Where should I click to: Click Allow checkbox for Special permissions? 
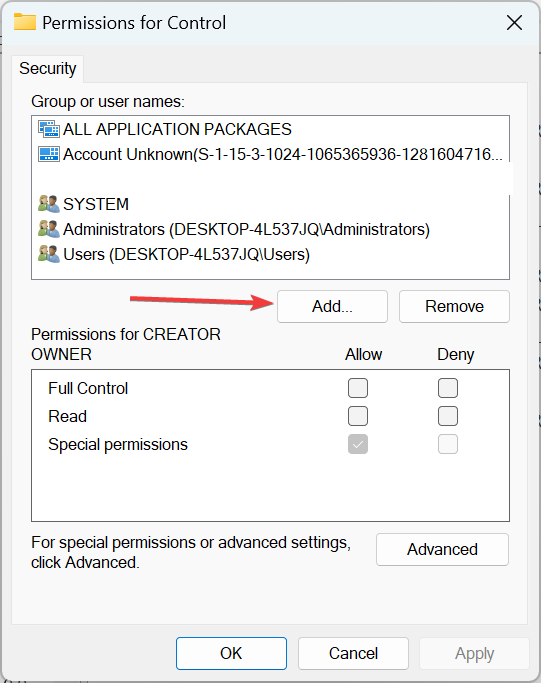coord(358,444)
